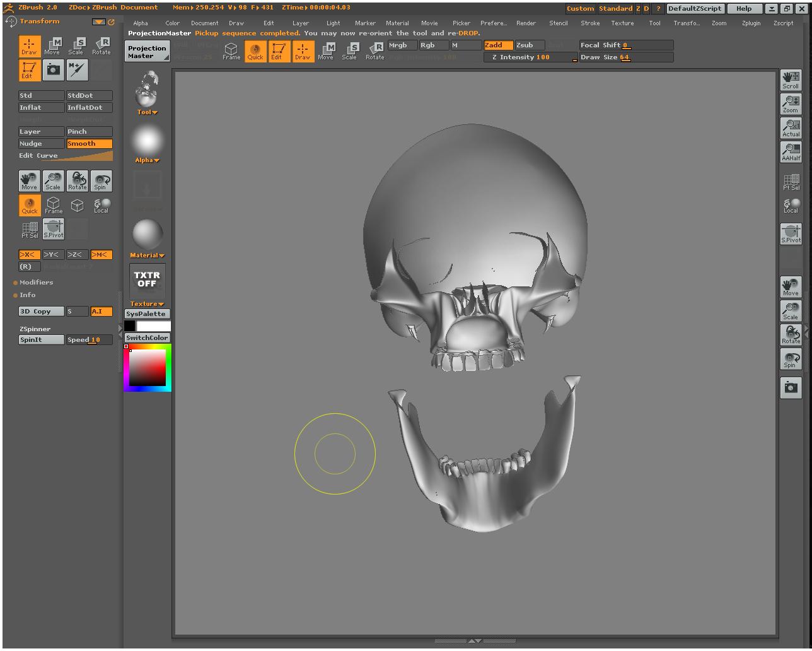Screen dimensions: 812x651
Task: Toggle Zadd sculpting mode off
Action: click(x=497, y=45)
